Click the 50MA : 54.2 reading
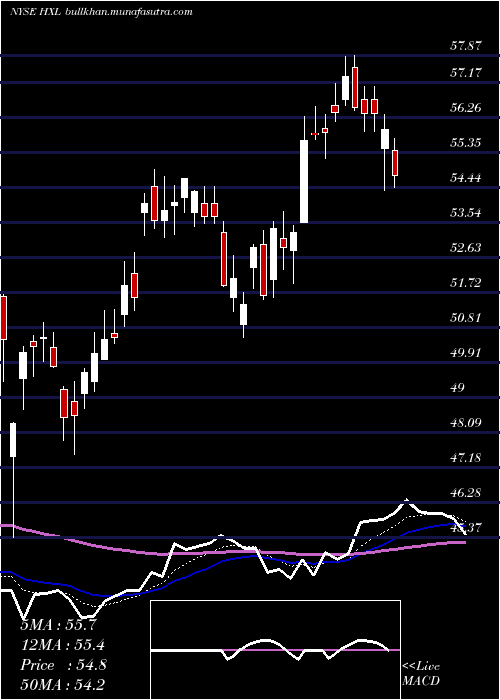Image resolution: width=500 pixels, height=700 pixels. (x=62, y=684)
